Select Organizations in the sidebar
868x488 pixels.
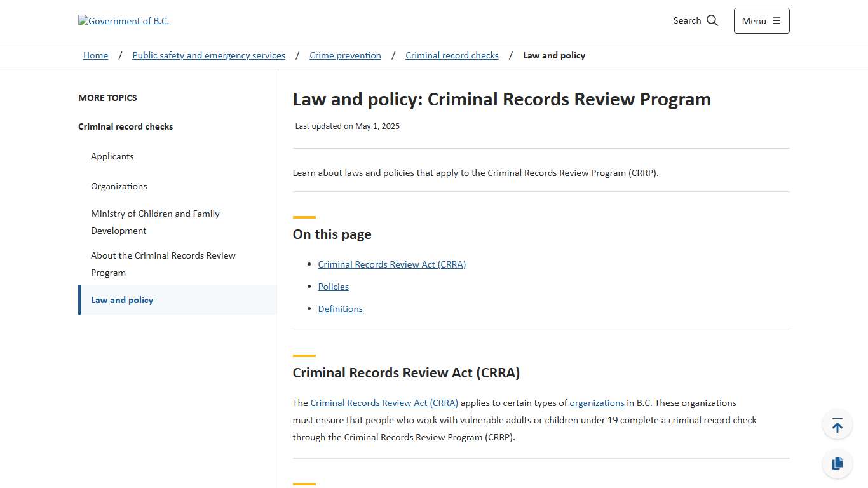coord(119,186)
